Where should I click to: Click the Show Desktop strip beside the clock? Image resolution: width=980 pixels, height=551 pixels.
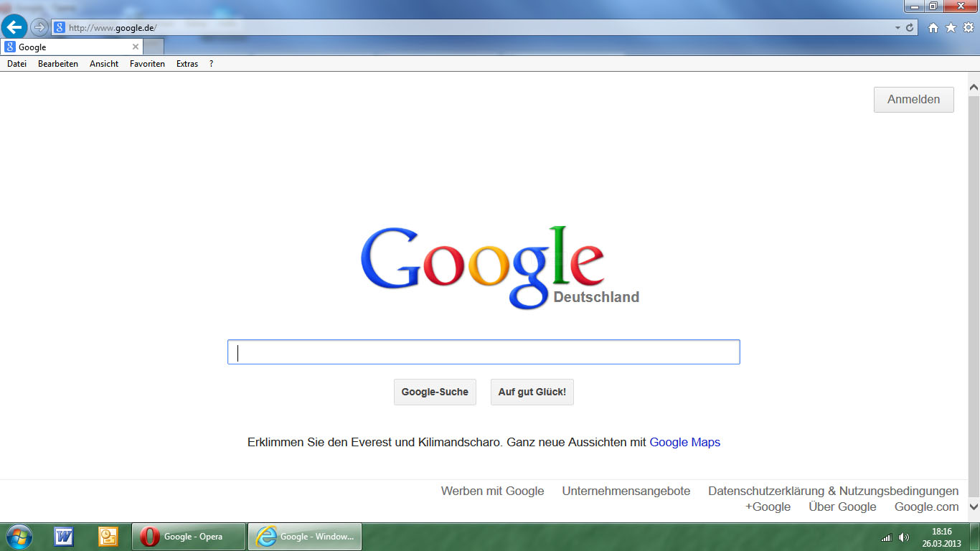point(975,537)
